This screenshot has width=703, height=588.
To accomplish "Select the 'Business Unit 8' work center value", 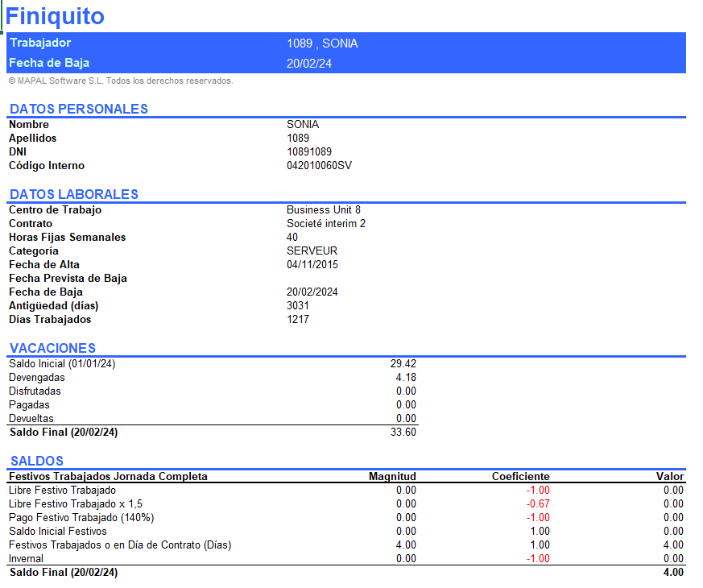I will [323, 210].
